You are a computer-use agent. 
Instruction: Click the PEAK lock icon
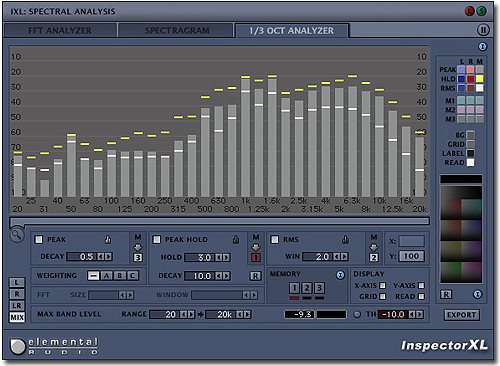(x=108, y=239)
